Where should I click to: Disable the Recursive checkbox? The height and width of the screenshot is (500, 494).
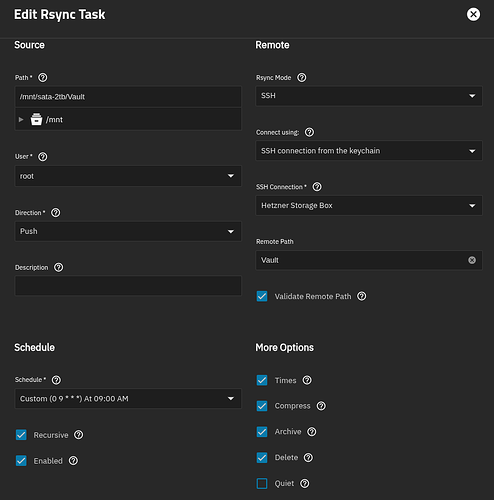(21, 435)
